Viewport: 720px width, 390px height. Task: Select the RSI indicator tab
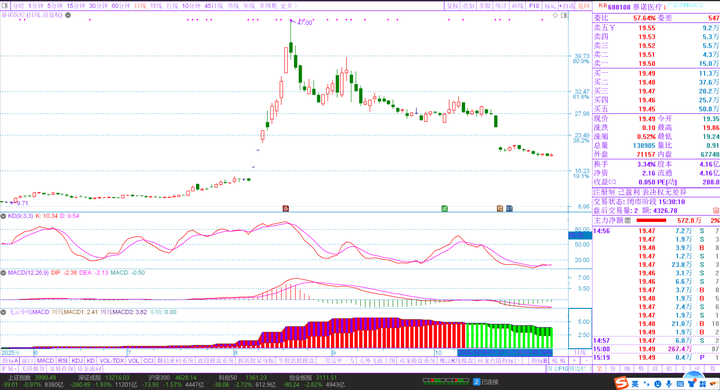point(62,361)
